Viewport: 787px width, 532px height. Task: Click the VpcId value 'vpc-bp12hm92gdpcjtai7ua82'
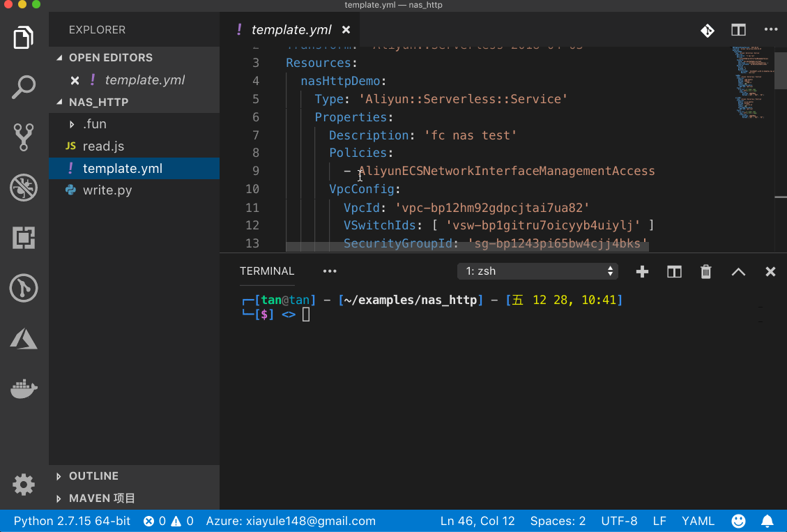(x=492, y=208)
